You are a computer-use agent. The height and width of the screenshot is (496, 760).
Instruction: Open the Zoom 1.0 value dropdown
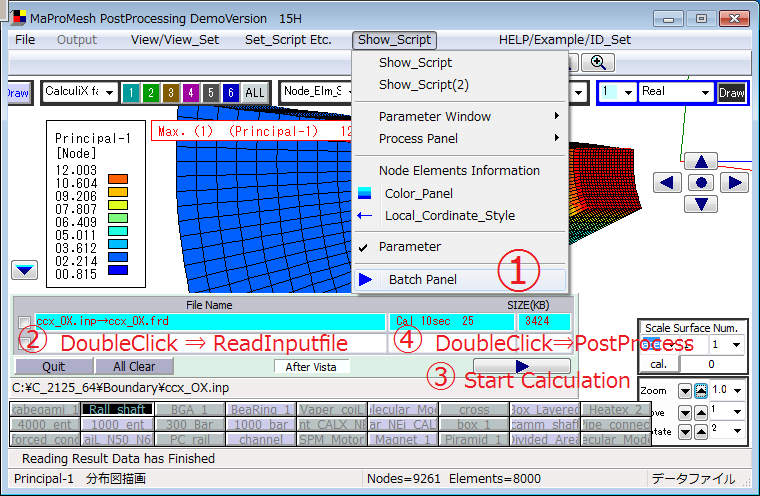738,390
